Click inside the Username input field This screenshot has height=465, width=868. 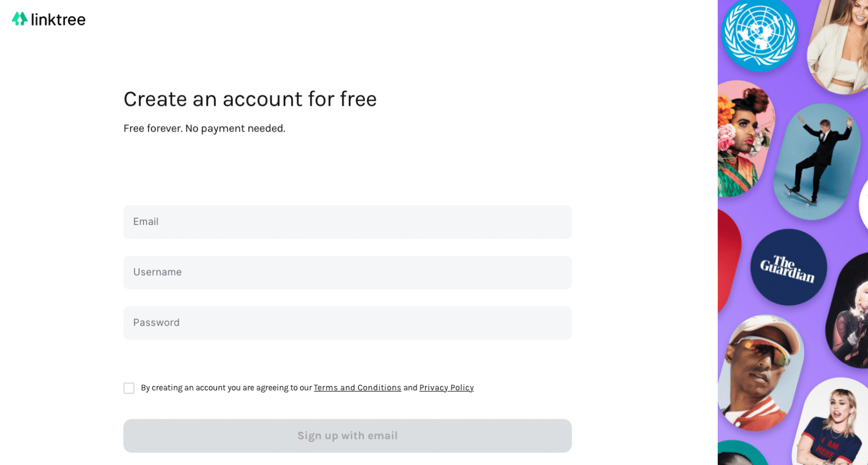[x=347, y=272]
